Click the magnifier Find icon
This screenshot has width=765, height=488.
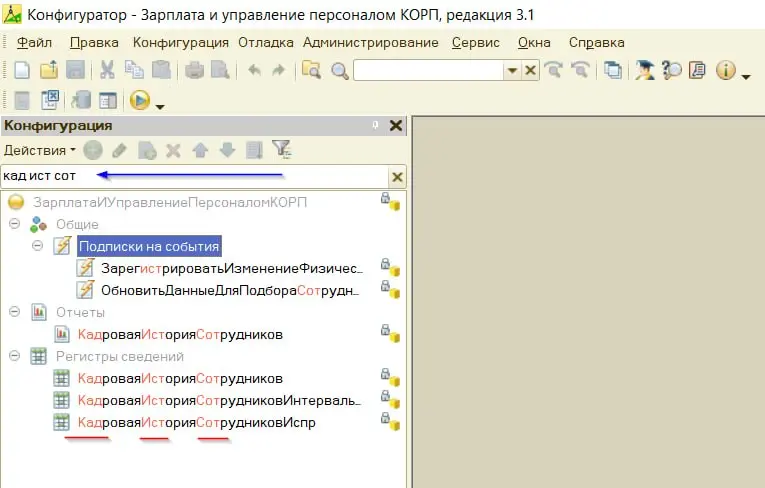pyautogui.click(x=339, y=71)
